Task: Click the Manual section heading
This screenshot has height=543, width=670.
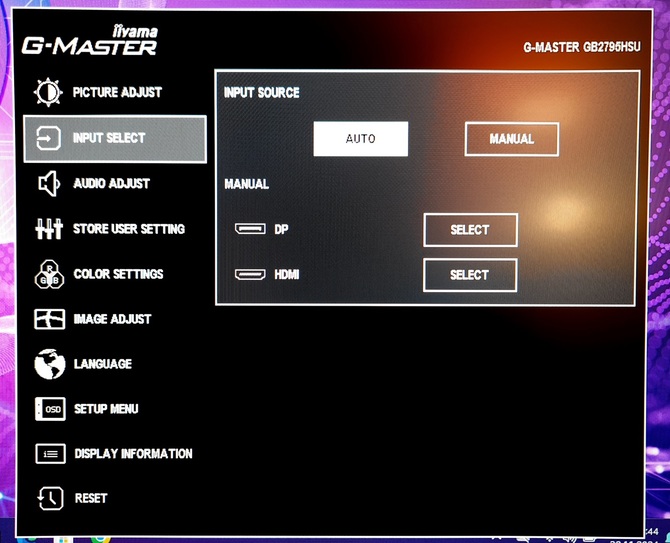Action: (x=247, y=184)
